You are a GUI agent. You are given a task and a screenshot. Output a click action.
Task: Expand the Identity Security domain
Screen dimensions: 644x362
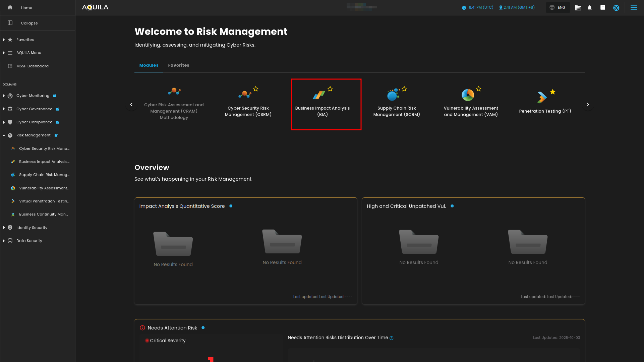pos(4,228)
